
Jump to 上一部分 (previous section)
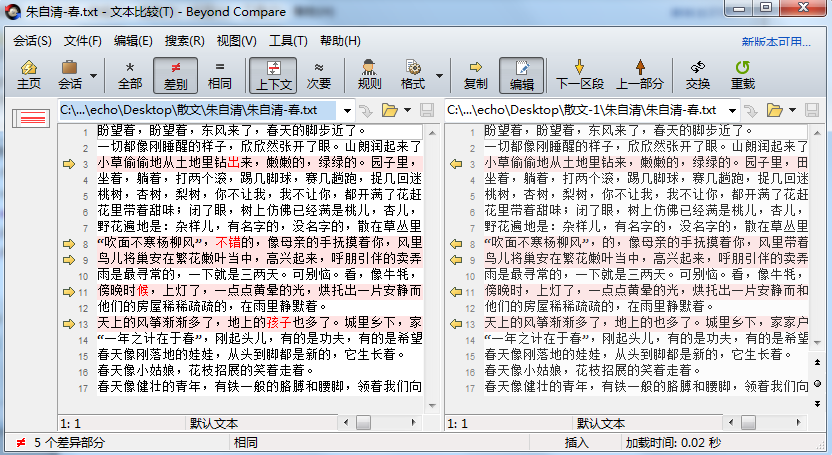point(640,74)
